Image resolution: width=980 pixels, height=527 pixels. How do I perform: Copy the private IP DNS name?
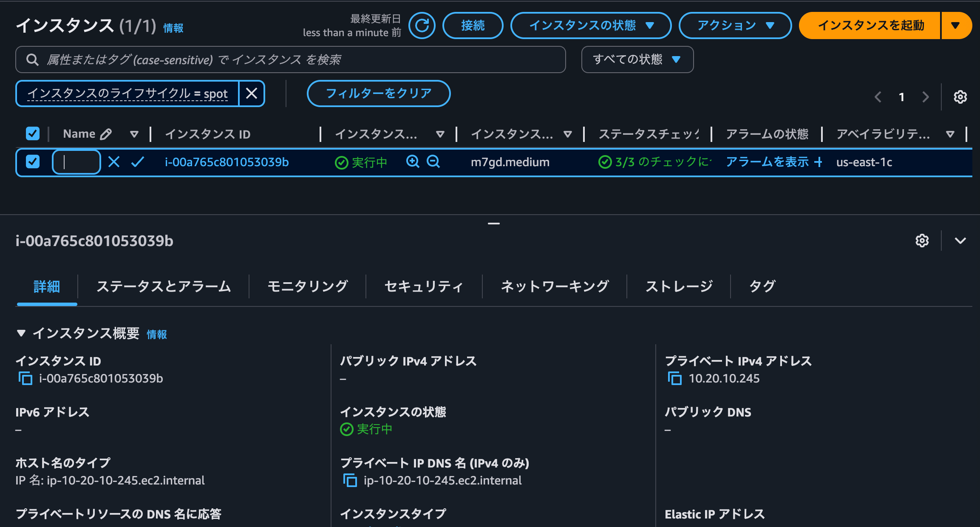(351, 480)
